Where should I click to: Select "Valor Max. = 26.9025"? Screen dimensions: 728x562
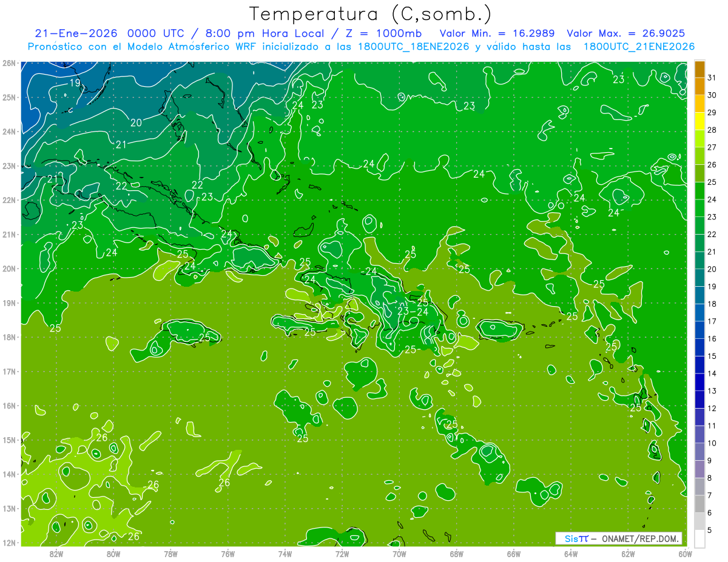[x=626, y=33]
